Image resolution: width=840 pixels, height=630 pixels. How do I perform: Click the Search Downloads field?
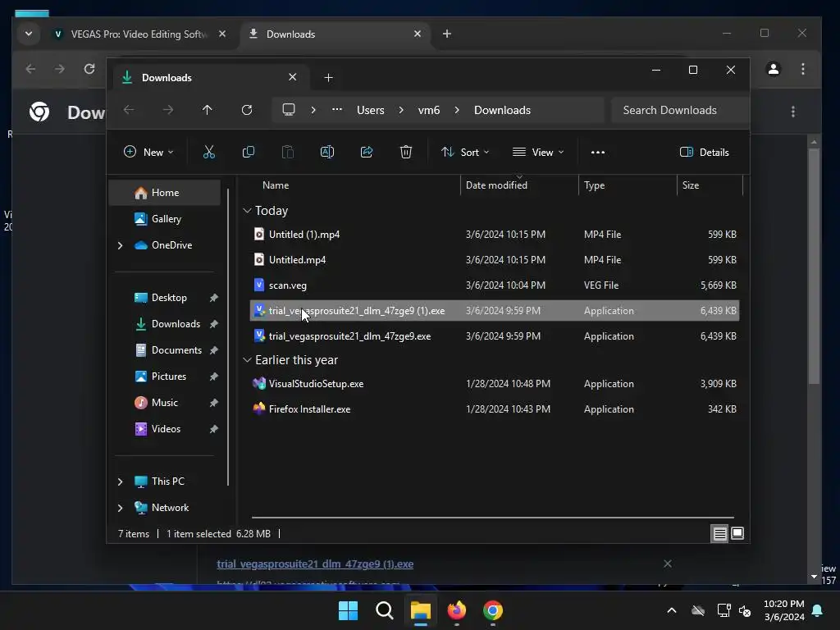click(x=679, y=110)
